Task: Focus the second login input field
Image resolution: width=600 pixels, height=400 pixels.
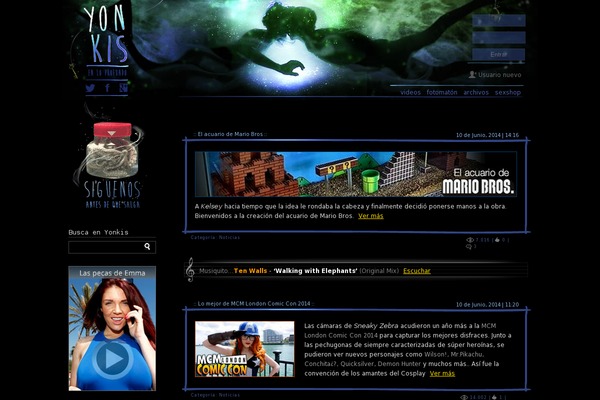Action: [499, 38]
